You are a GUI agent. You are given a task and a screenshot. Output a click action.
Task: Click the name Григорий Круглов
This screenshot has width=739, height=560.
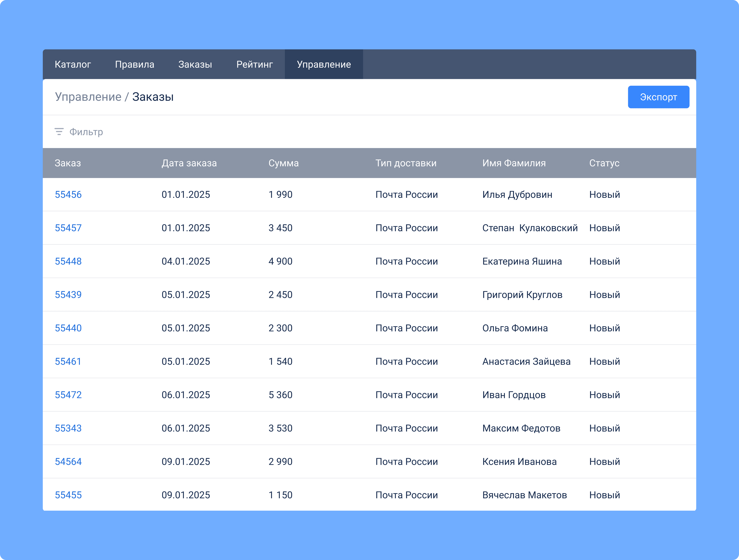522,295
